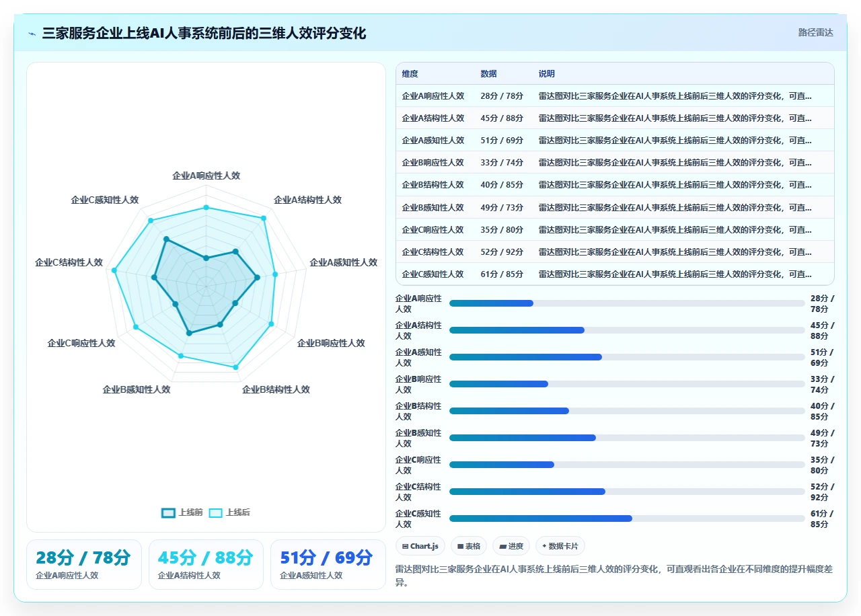Select table row 企业C响应性人效
861x616 pixels.
615,229
